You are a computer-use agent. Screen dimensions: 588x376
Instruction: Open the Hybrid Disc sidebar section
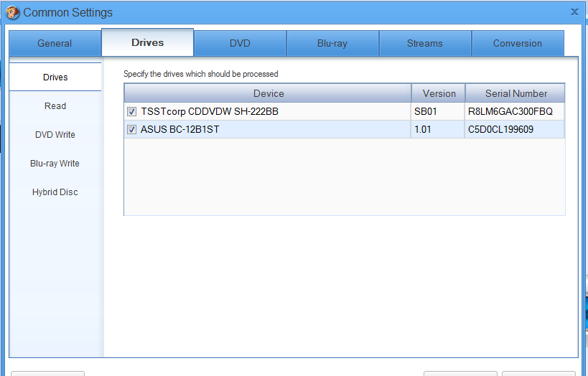point(55,192)
